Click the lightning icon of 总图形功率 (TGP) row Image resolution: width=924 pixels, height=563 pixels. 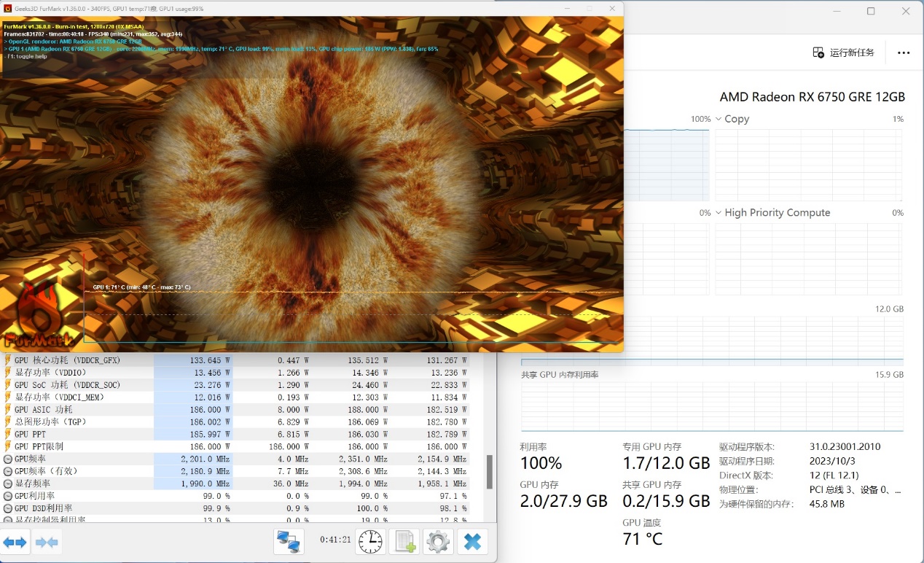8,422
